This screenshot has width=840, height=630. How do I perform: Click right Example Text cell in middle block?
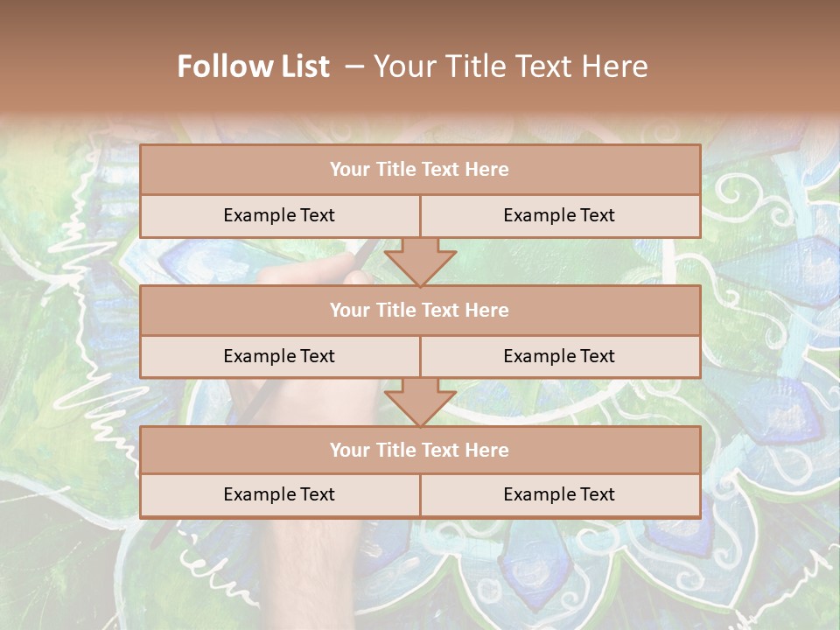[x=560, y=356]
